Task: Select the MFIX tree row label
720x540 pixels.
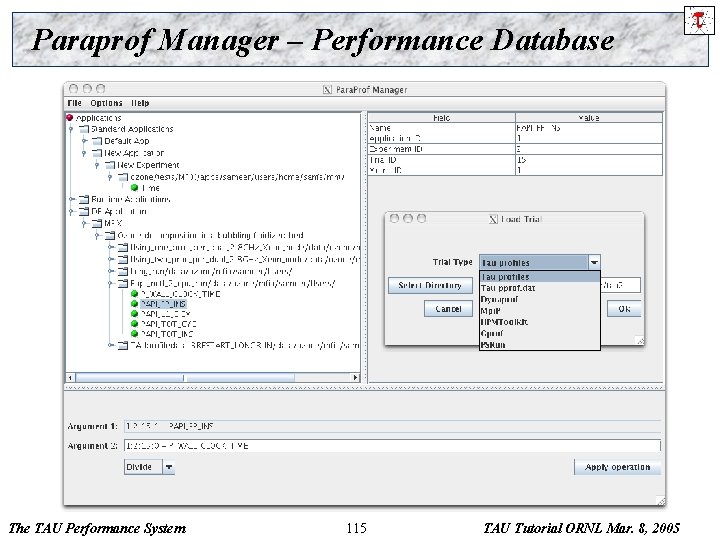Action: click(x=113, y=223)
